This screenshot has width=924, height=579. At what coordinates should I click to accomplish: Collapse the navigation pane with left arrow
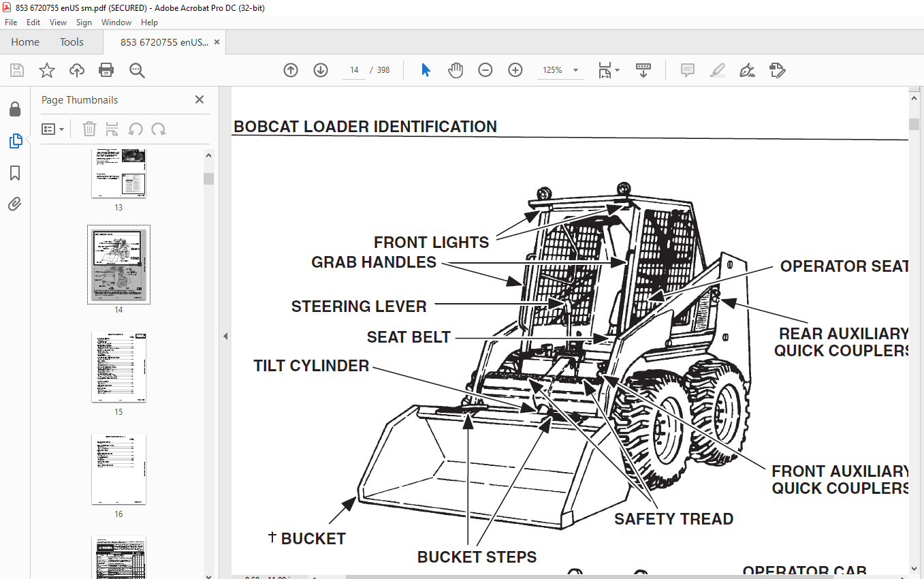pos(225,336)
